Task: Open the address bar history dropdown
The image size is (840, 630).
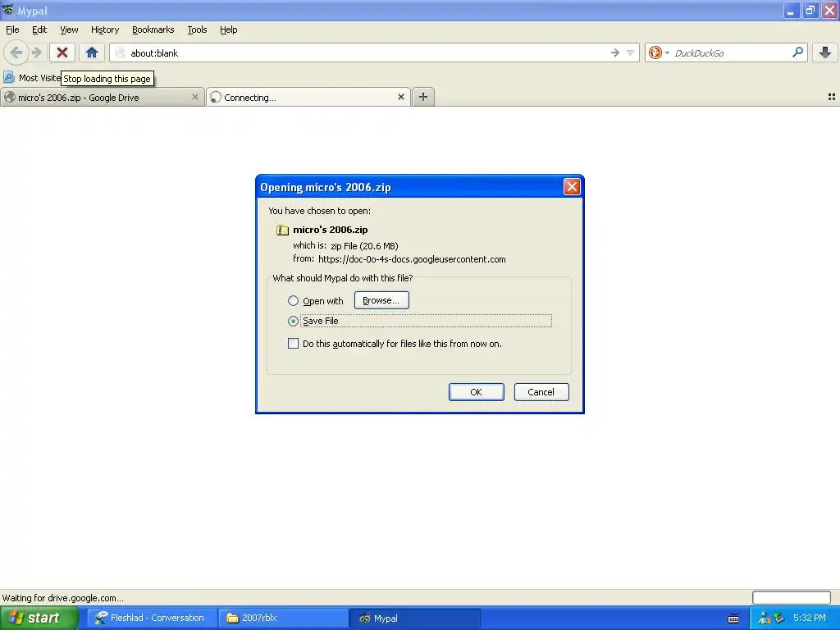Action: tap(631, 52)
